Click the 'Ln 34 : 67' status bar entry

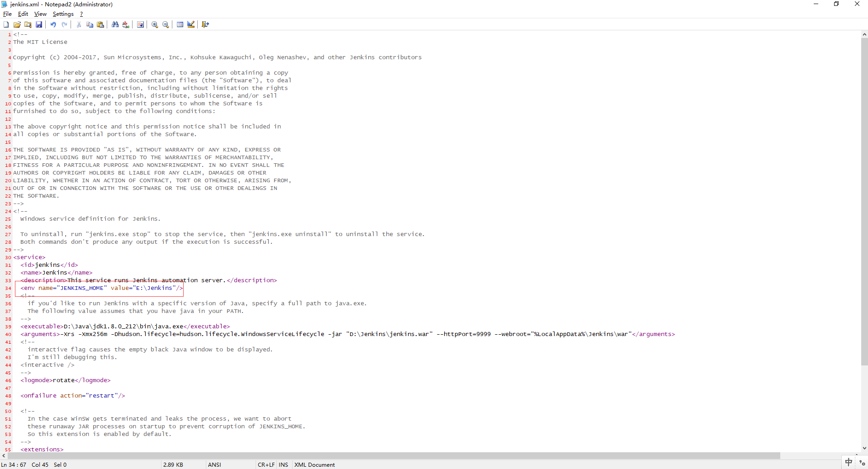click(x=14, y=465)
